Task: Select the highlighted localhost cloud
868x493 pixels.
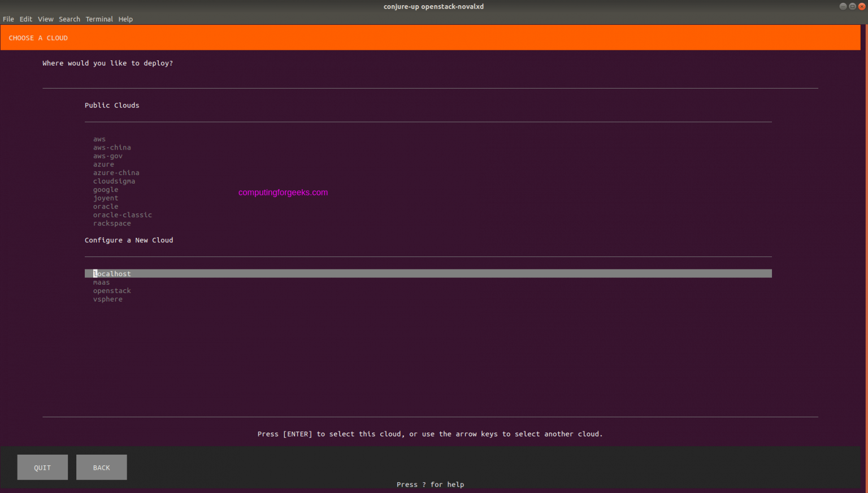Action: [112, 273]
